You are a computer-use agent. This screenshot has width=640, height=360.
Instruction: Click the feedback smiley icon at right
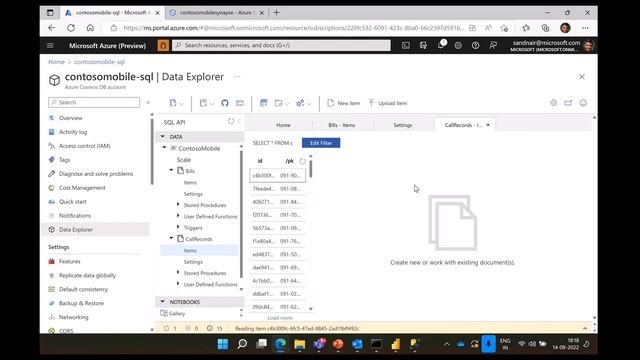pos(583,103)
